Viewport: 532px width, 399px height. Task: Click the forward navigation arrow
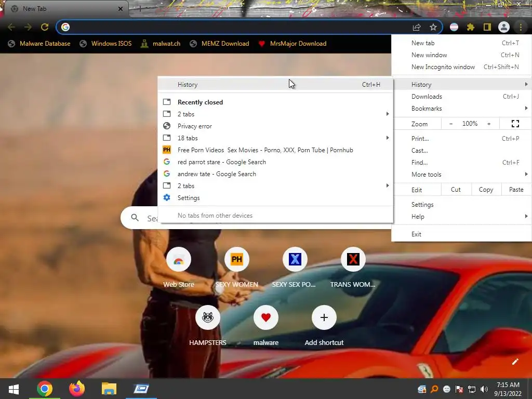tap(28, 27)
